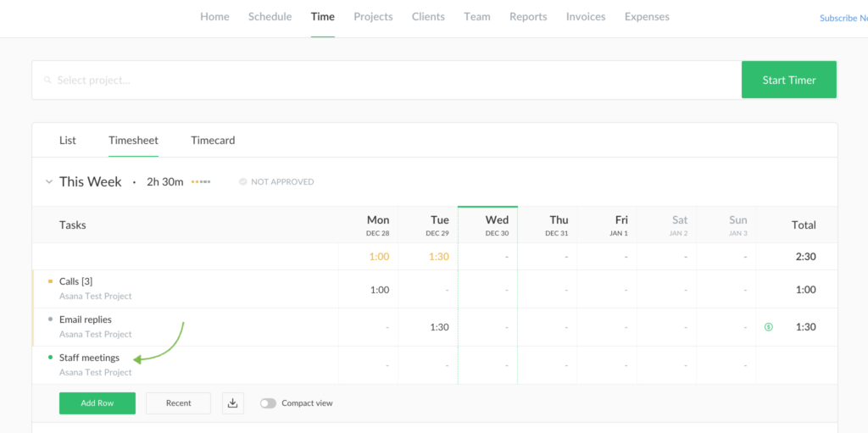This screenshot has height=433, width=868.
Task: Open the Projects page
Action: (374, 17)
